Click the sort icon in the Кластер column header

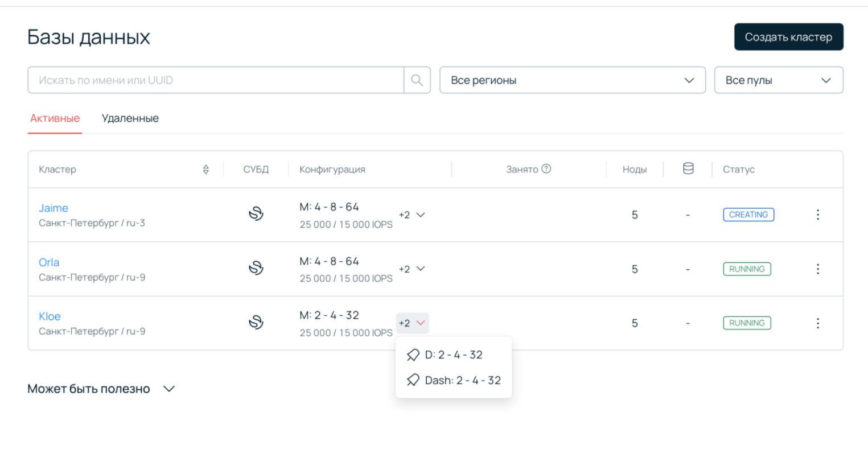205,169
